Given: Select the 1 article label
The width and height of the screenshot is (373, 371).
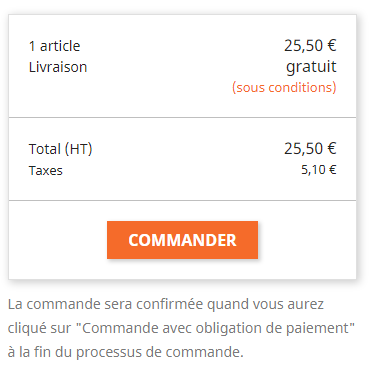Looking at the screenshot, I should tap(54, 46).
